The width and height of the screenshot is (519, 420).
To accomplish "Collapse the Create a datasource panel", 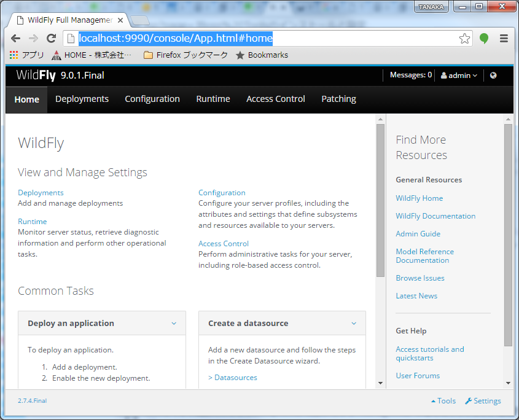I will pyautogui.click(x=354, y=324).
